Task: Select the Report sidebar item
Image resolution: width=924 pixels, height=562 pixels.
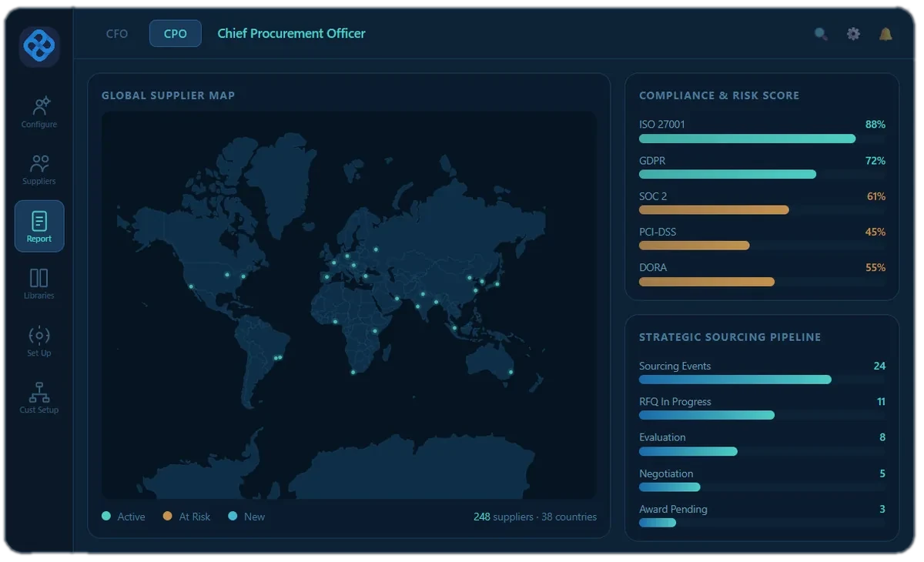Action: click(x=39, y=226)
